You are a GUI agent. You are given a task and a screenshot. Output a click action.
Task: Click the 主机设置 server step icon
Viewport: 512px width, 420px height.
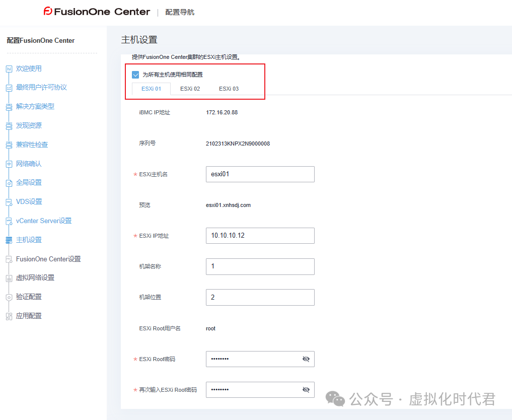(9, 240)
